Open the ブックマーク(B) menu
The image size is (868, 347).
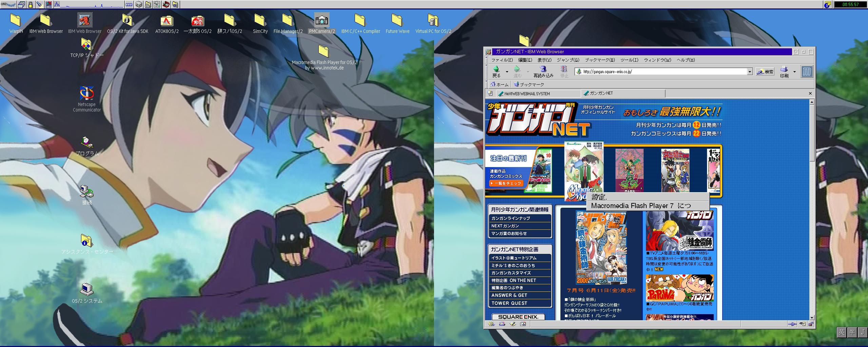coord(600,60)
